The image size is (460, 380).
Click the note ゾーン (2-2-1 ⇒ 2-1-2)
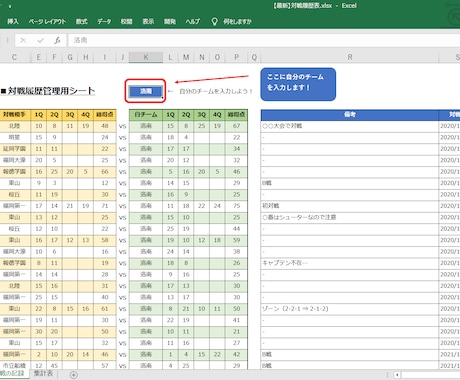[x=295, y=309]
